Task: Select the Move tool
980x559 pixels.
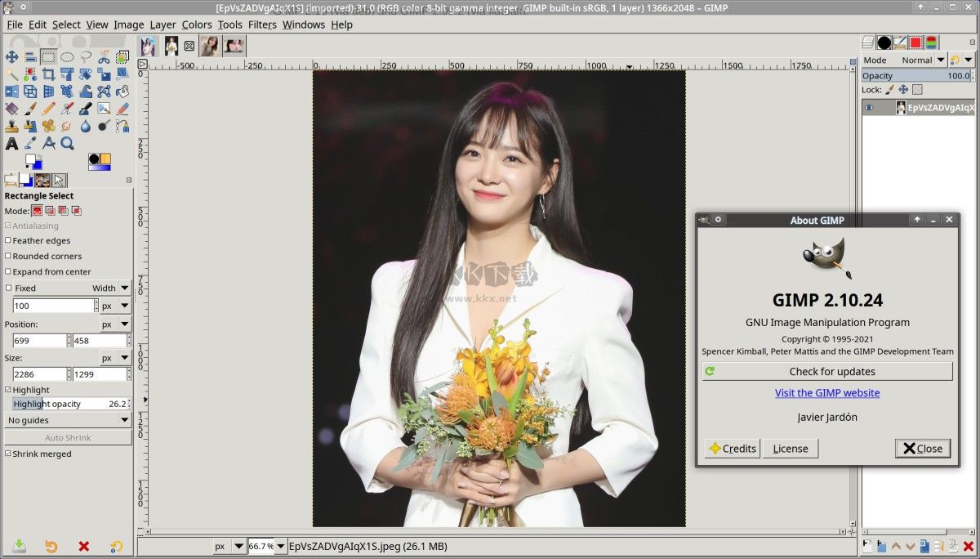Action: (11, 57)
